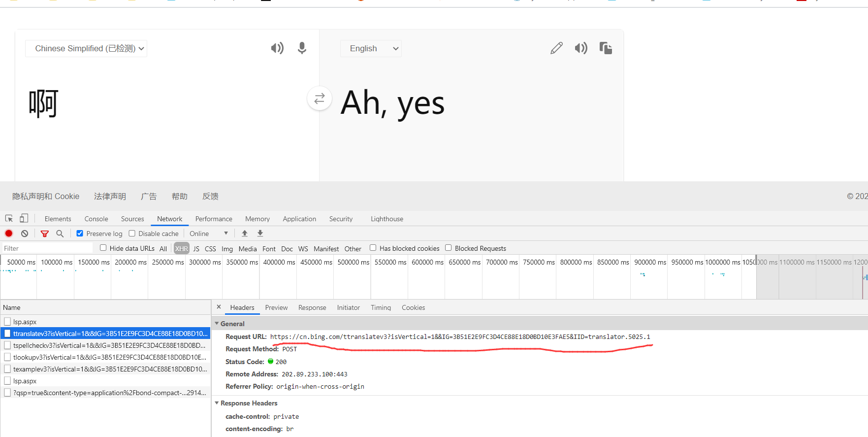868x437 pixels.
Task: Tick checkbox beside first lsp.aspx request
Action: pyautogui.click(x=7, y=322)
